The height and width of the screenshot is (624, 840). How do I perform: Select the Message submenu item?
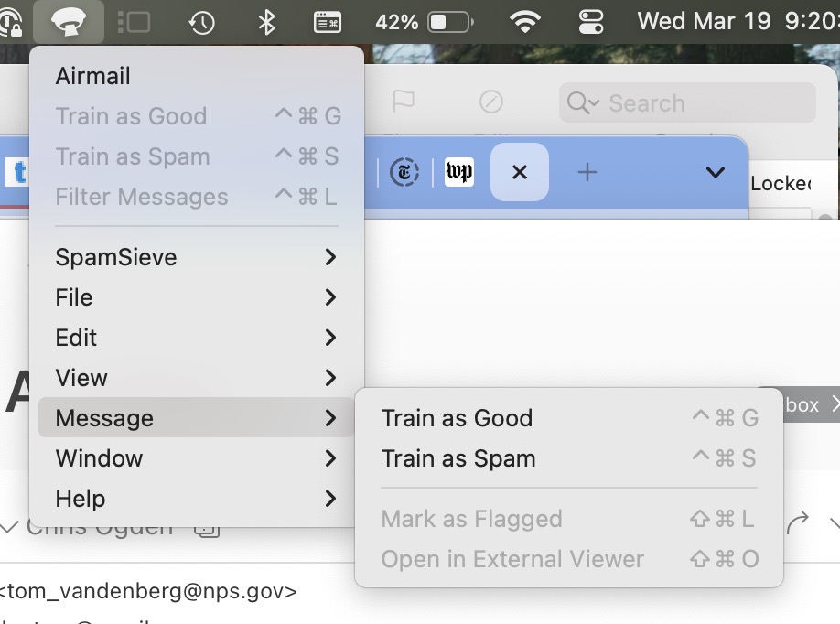click(x=196, y=418)
